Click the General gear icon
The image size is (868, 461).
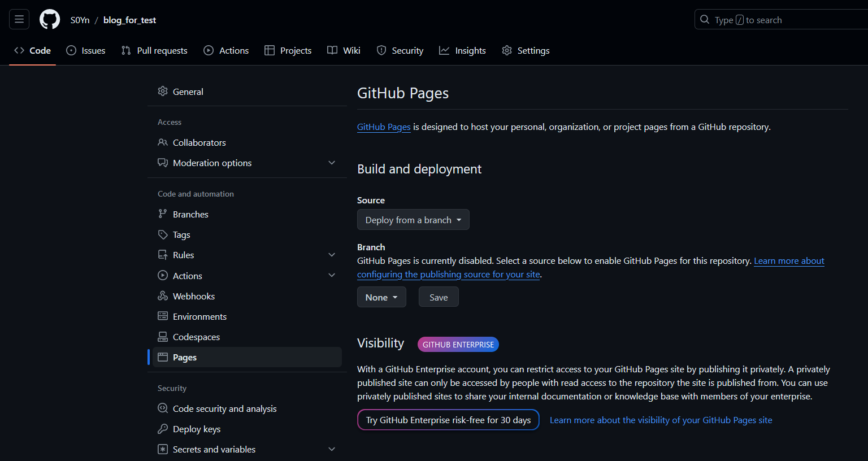163,91
